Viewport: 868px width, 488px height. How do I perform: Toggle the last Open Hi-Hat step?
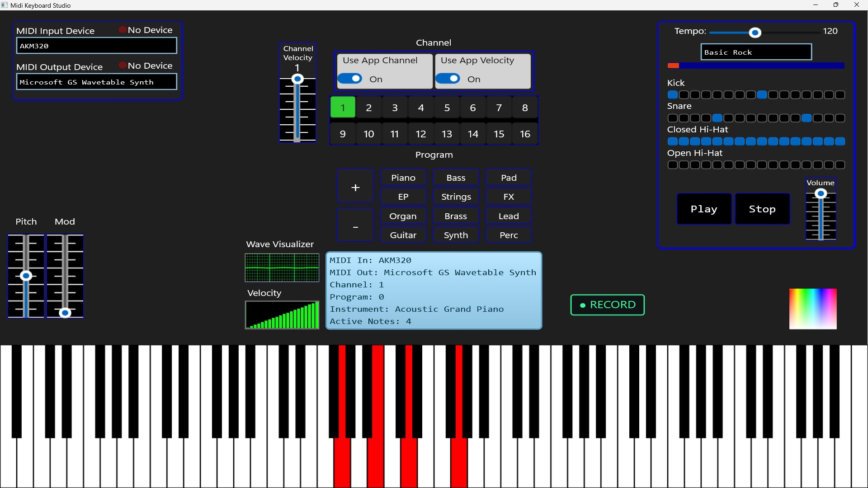pyautogui.click(x=840, y=165)
